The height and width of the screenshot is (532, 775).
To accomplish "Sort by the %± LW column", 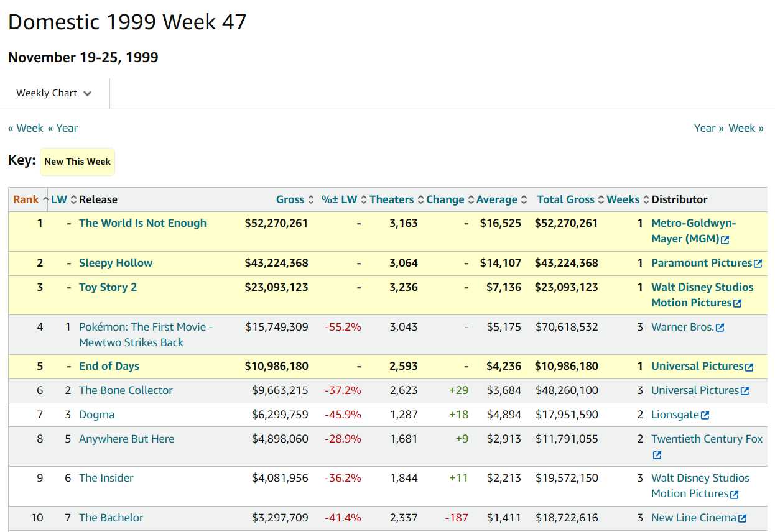I will 339,199.
